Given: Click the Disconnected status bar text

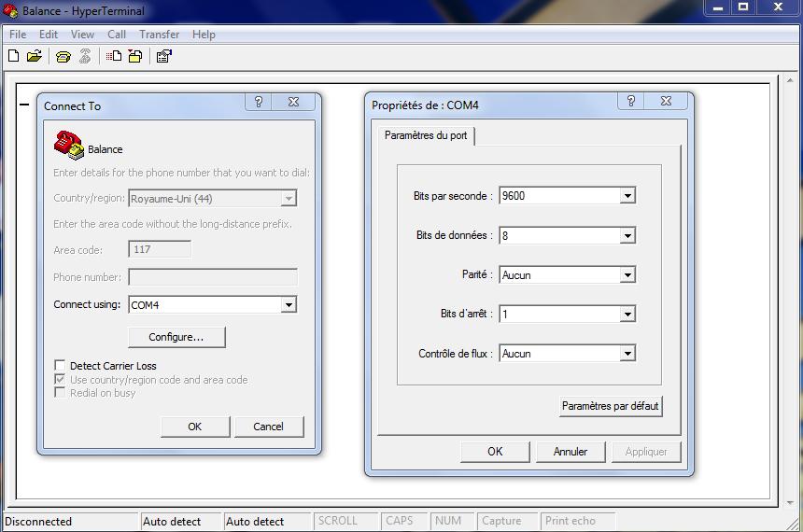Looking at the screenshot, I should tap(38, 522).
